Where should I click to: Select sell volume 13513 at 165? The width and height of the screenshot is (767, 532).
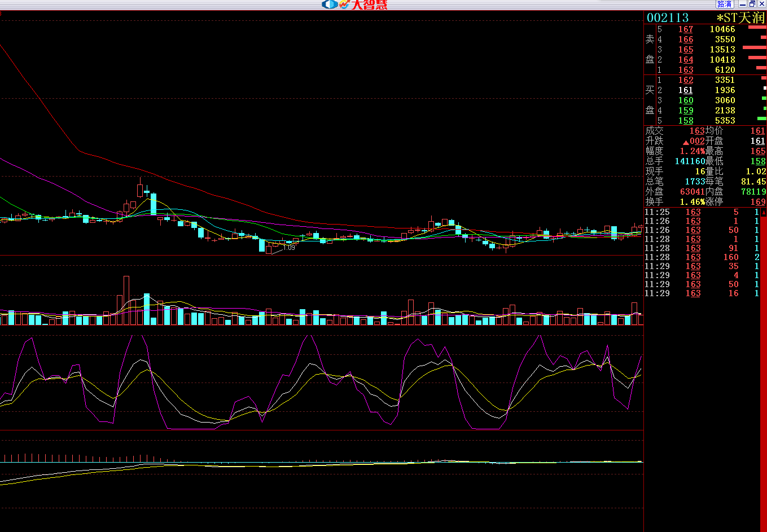pyautogui.click(x=722, y=50)
